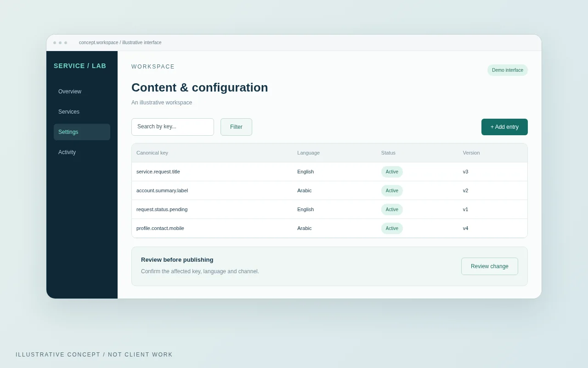
Task: Click the concept.workspace address bar text
Action: tap(120, 43)
